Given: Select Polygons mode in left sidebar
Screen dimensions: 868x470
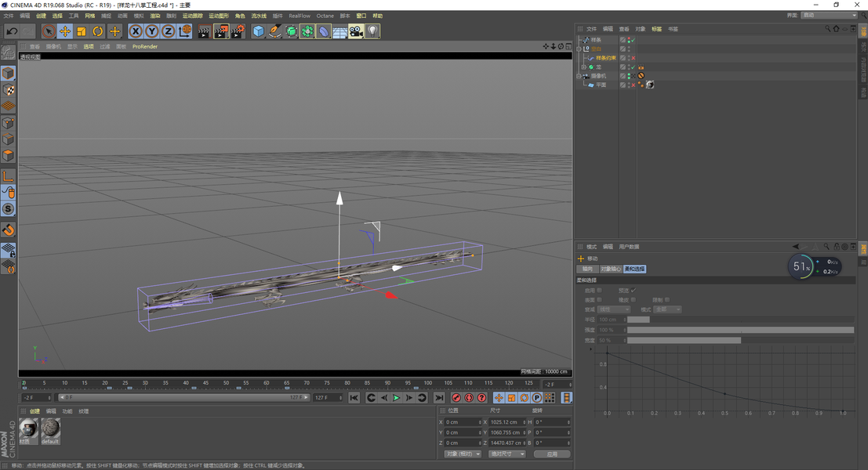Looking at the screenshot, I should (9, 155).
